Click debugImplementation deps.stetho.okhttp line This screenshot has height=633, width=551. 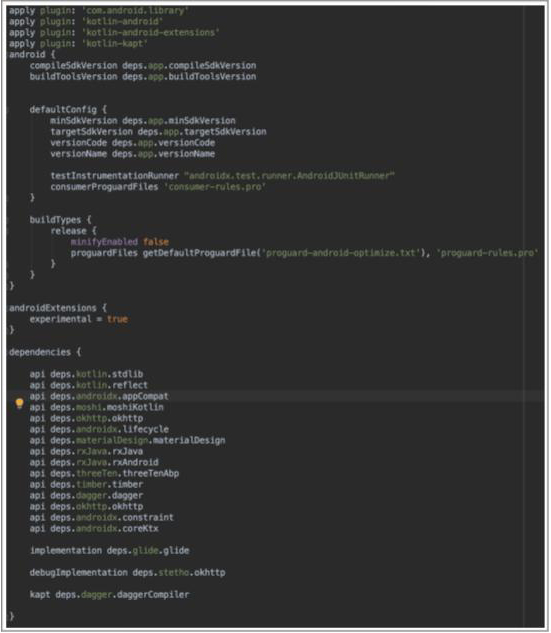128,572
